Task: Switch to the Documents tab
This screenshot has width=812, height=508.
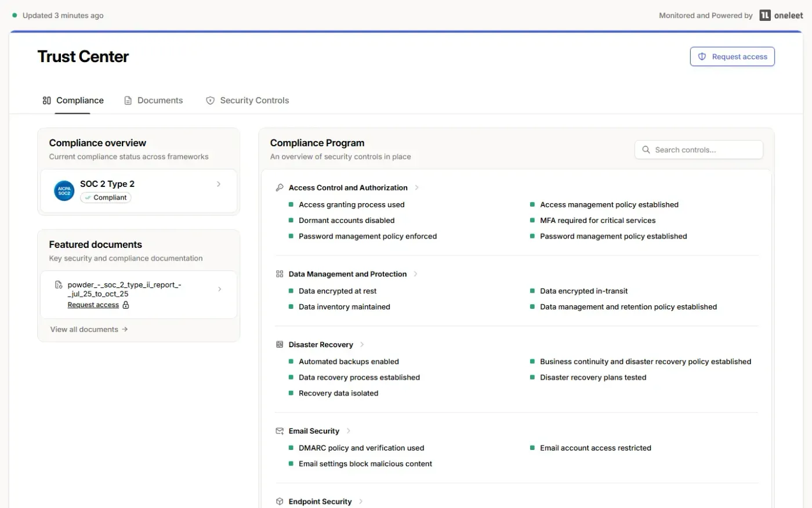Action: click(154, 100)
